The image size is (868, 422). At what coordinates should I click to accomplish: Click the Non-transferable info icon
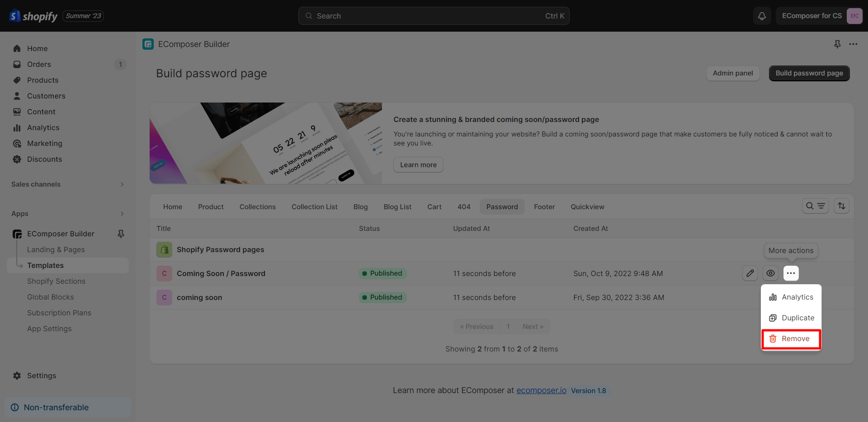click(15, 408)
